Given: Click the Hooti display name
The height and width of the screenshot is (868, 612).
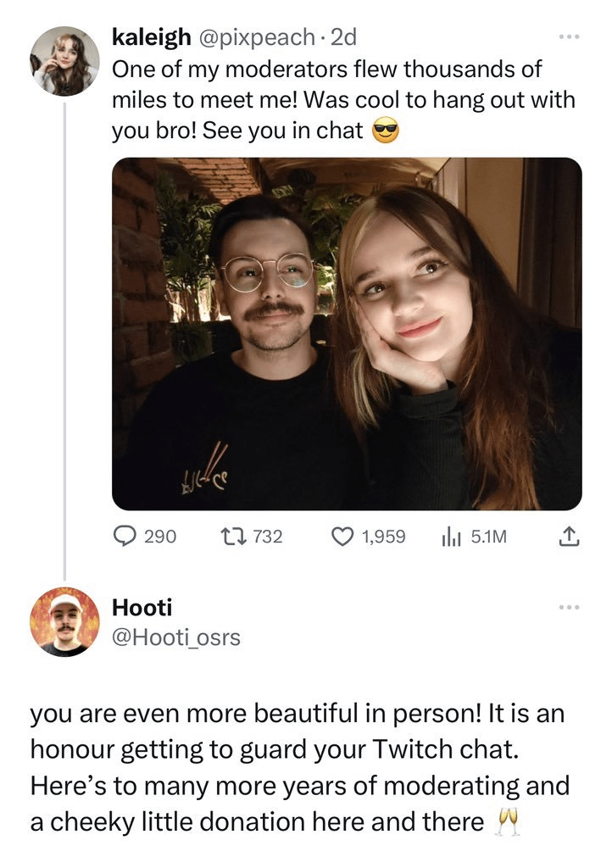Looking at the screenshot, I should click(x=142, y=607).
